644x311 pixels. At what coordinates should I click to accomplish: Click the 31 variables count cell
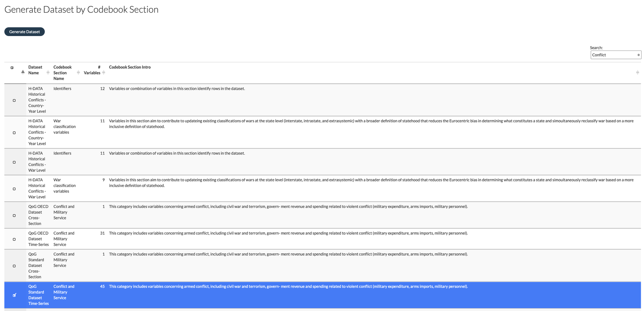tap(102, 233)
